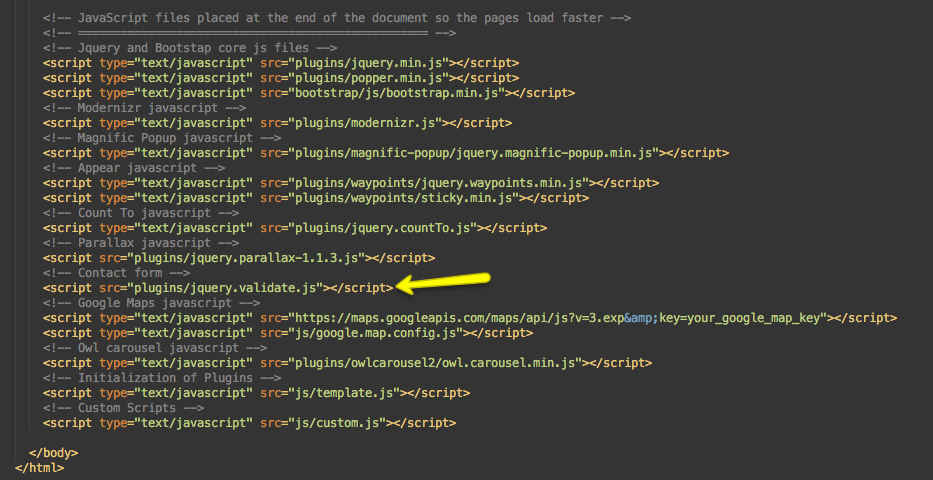The width and height of the screenshot is (933, 480).
Task: Click the "bootstrap/js/bootstrap.min.js" path
Action: pyautogui.click(x=398, y=93)
